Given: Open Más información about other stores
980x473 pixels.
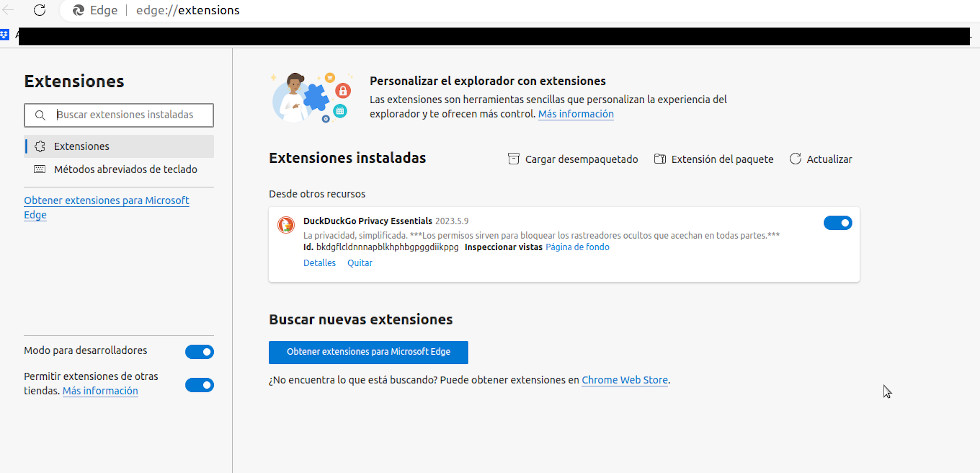Looking at the screenshot, I should 100,391.
